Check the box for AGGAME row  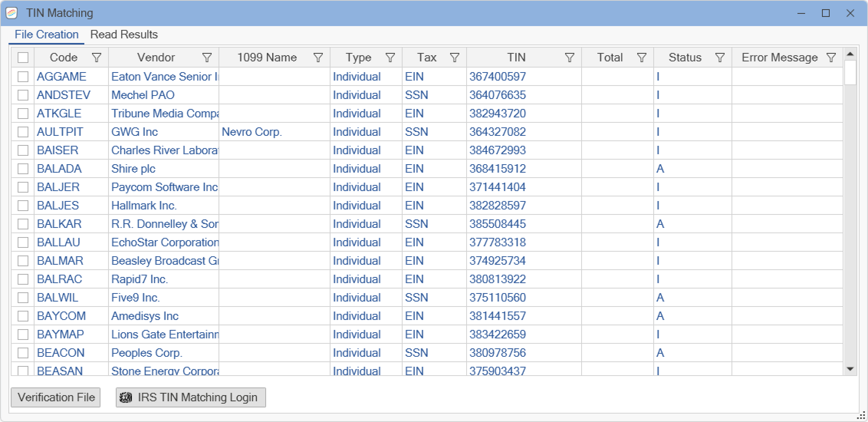(x=23, y=77)
